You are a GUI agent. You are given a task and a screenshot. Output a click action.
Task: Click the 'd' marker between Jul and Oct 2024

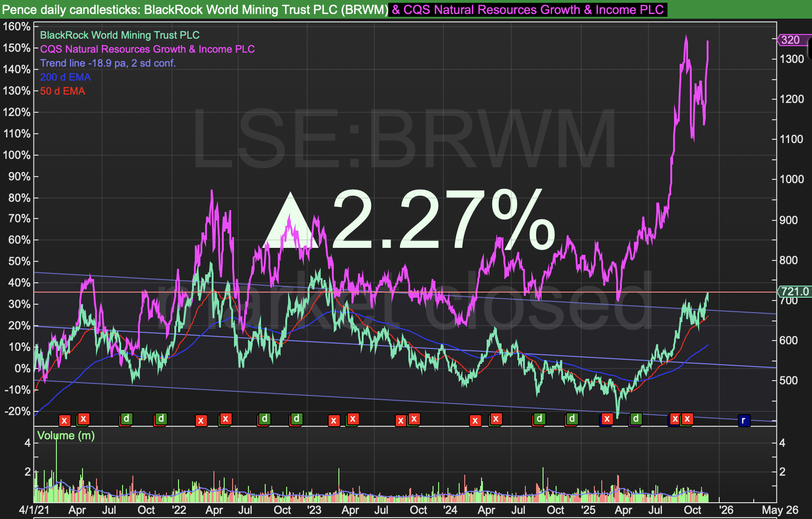pos(539,419)
